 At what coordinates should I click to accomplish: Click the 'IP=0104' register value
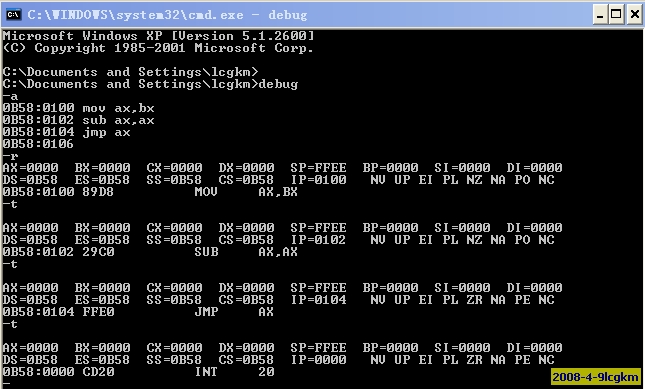click(x=318, y=300)
